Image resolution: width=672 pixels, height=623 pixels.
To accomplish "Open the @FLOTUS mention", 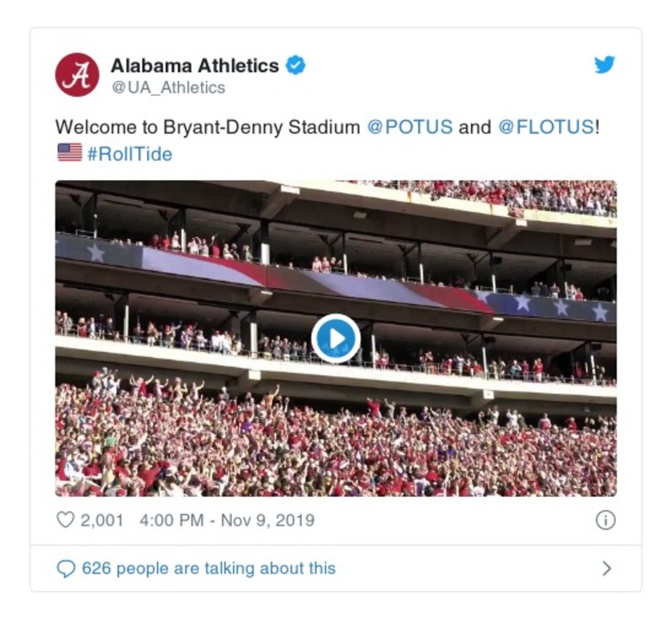I will coord(547,128).
